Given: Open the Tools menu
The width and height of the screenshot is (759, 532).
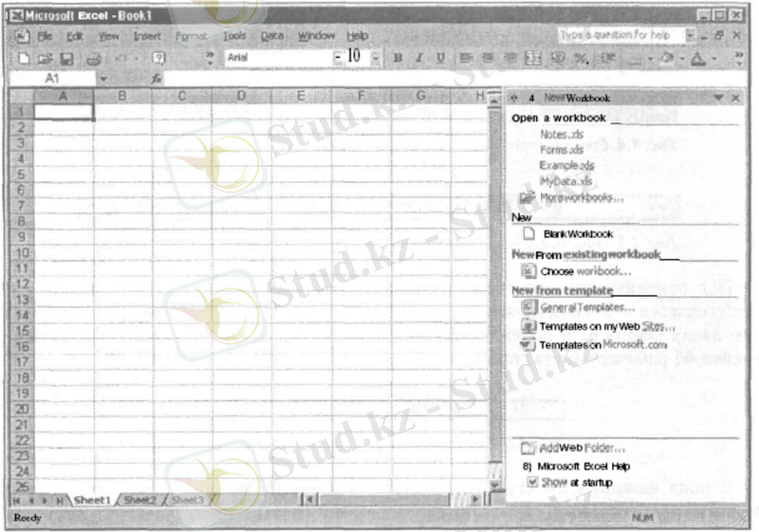Looking at the screenshot, I should click(x=234, y=36).
